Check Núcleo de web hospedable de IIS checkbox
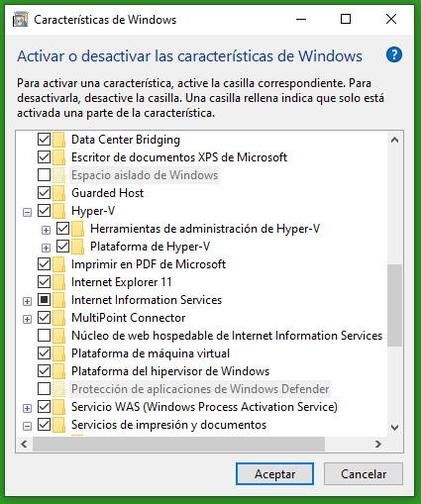The height and width of the screenshot is (504, 421). pyautogui.click(x=44, y=336)
